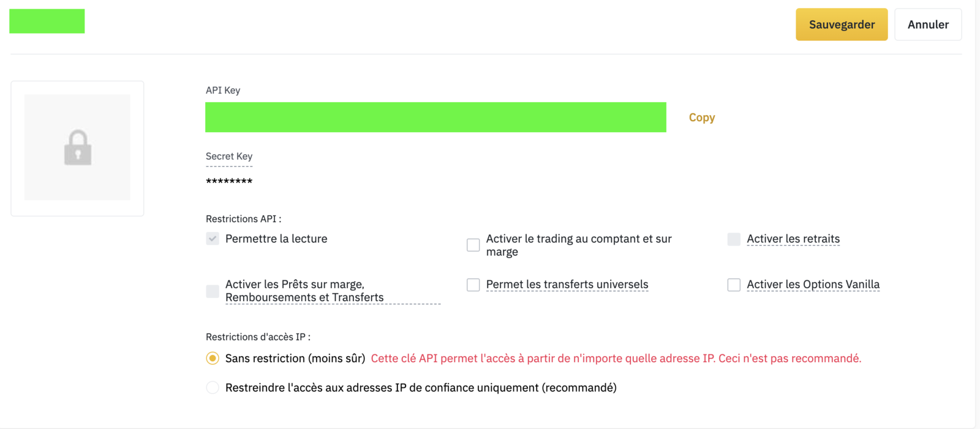Cancel editing with the Annuler button

pos(928,24)
